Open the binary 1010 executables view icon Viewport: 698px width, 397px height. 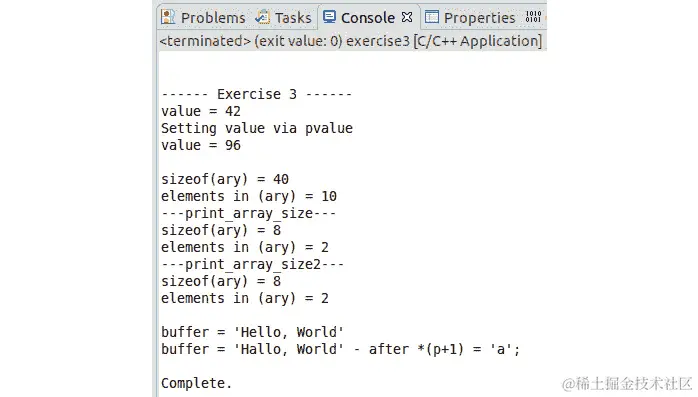pos(533,17)
